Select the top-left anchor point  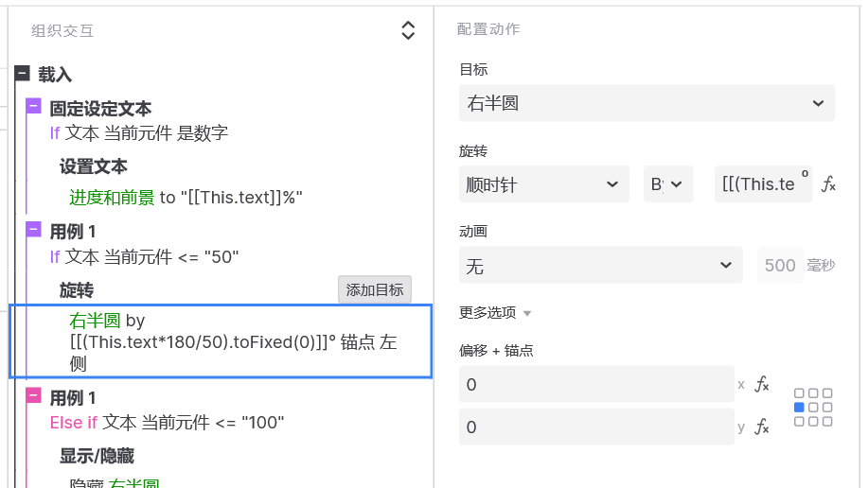[x=799, y=393]
